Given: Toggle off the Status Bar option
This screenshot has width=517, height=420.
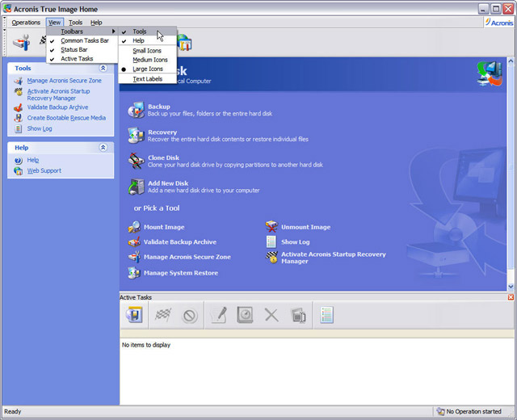Looking at the screenshot, I should pyautogui.click(x=82, y=49).
